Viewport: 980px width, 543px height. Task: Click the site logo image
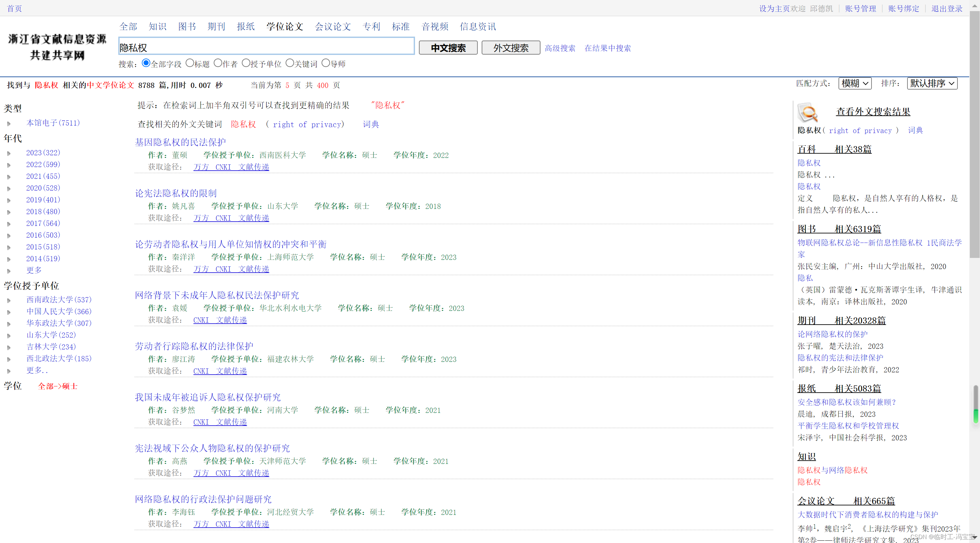(x=57, y=47)
